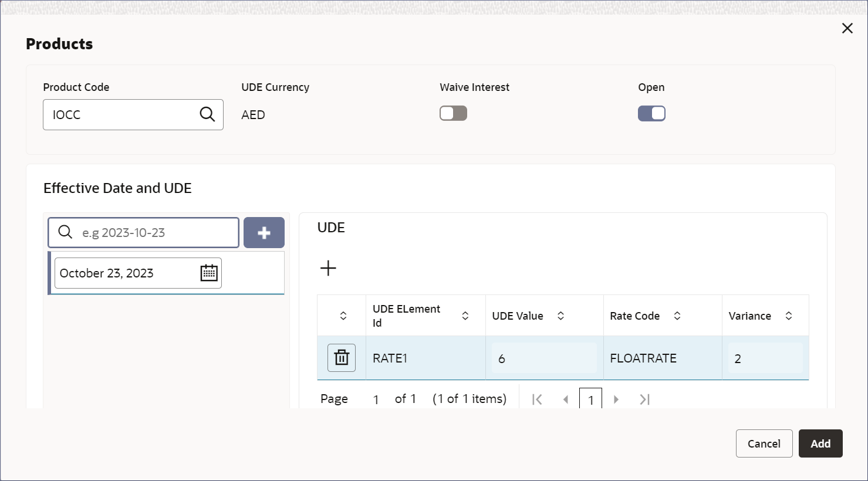Sort by the UDE Element Id column
The height and width of the screenshot is (481, 868).
(465, 316)
